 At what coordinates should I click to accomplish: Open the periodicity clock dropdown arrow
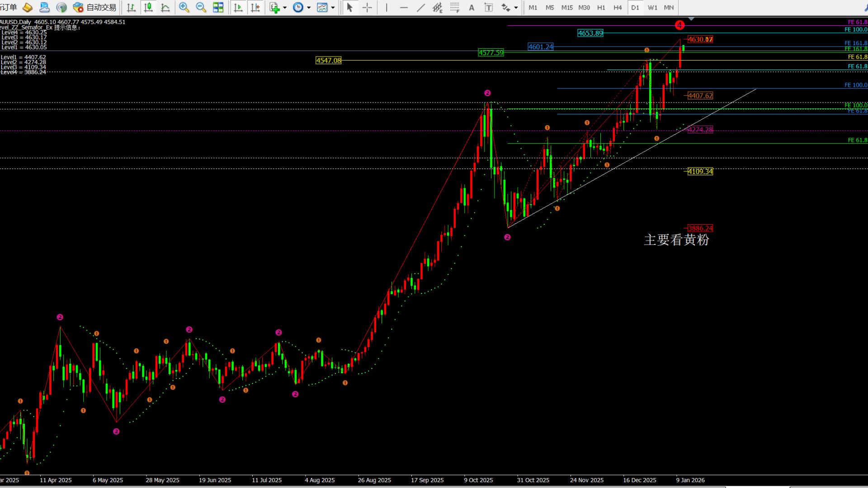coord(309,8)
